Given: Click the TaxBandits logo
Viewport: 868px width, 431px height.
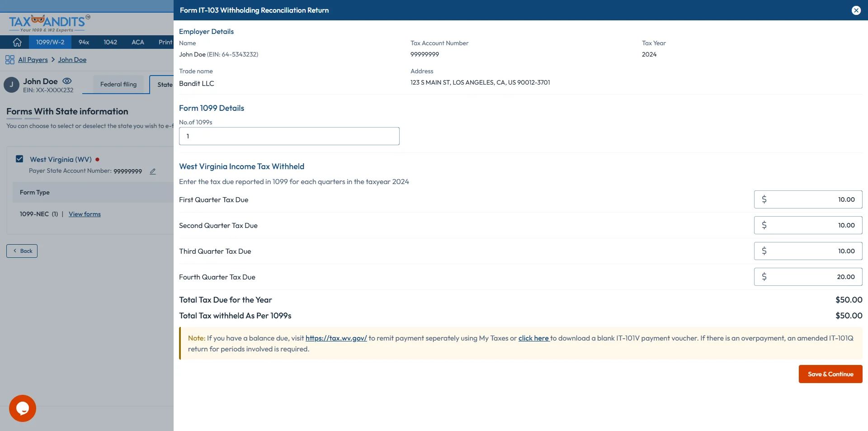Looking at the screenshot, I should (x=49, y=23).
